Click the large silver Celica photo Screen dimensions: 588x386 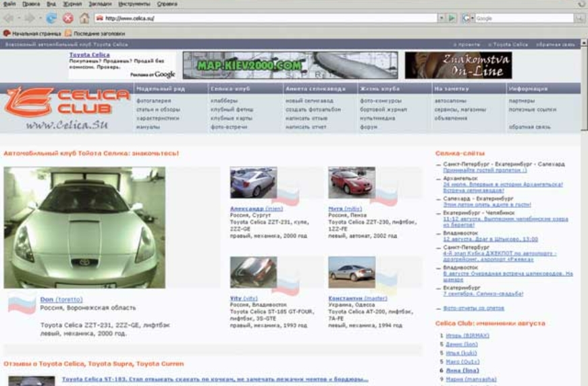tap(84, 227)
